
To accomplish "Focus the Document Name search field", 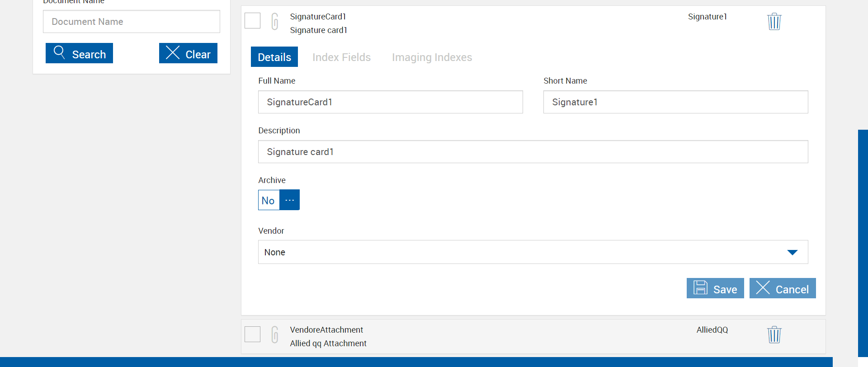I will [132, 22].
